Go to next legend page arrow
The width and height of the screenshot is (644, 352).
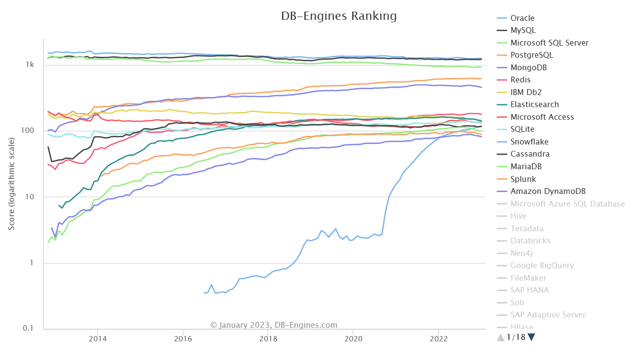point(531,337)
